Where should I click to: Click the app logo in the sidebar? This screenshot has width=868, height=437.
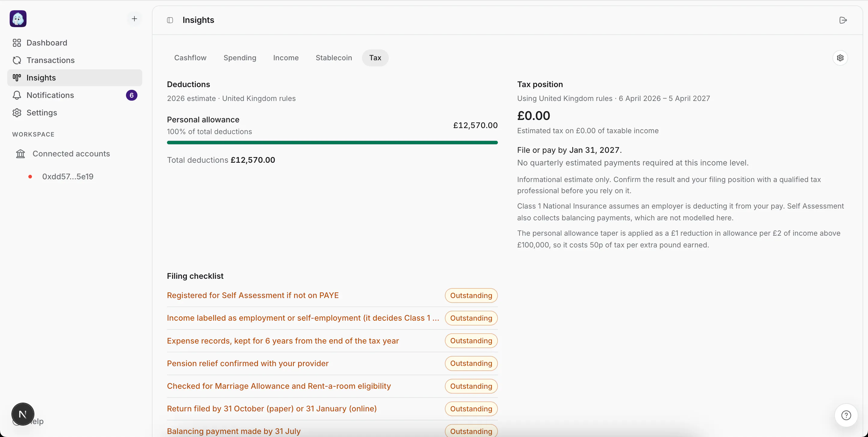point(18,19)
